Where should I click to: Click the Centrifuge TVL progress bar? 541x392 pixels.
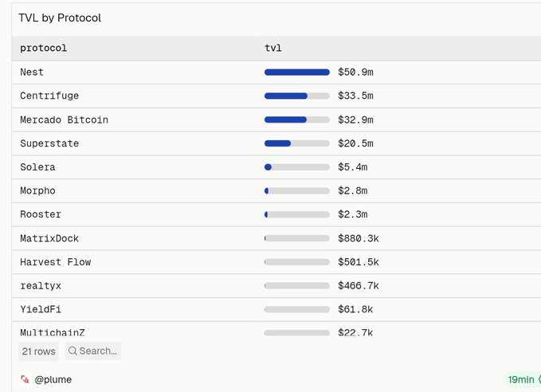296,96
